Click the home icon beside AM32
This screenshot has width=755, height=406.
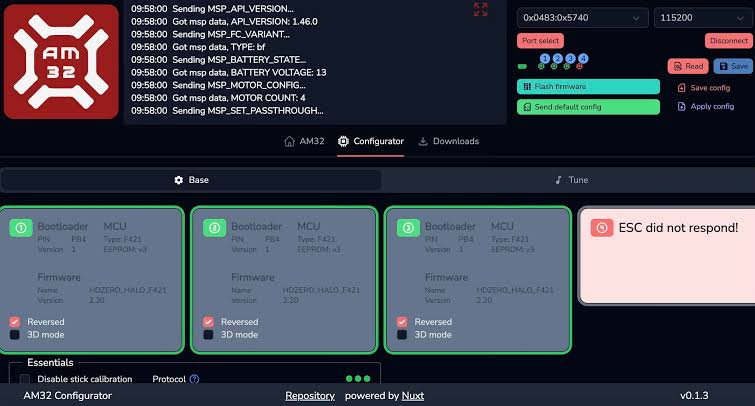point(289,141)
